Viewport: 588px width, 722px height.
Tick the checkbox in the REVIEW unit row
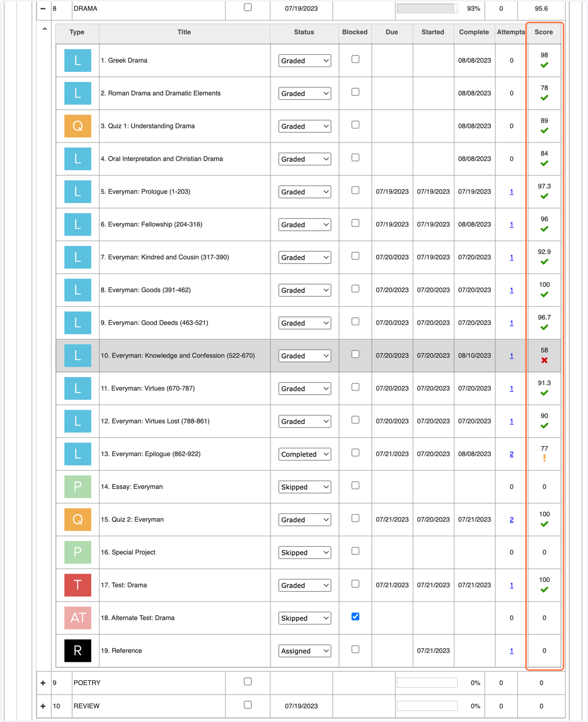point(248,705)
